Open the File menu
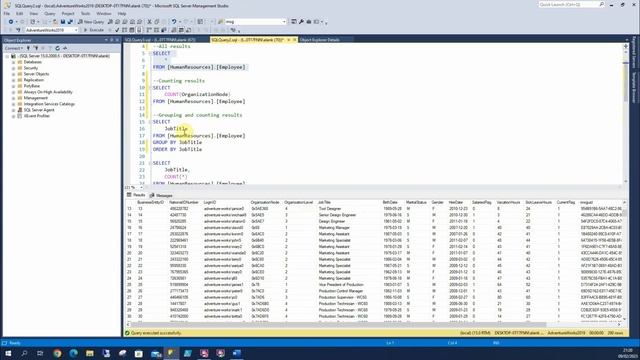 click(x=7, y=13)
